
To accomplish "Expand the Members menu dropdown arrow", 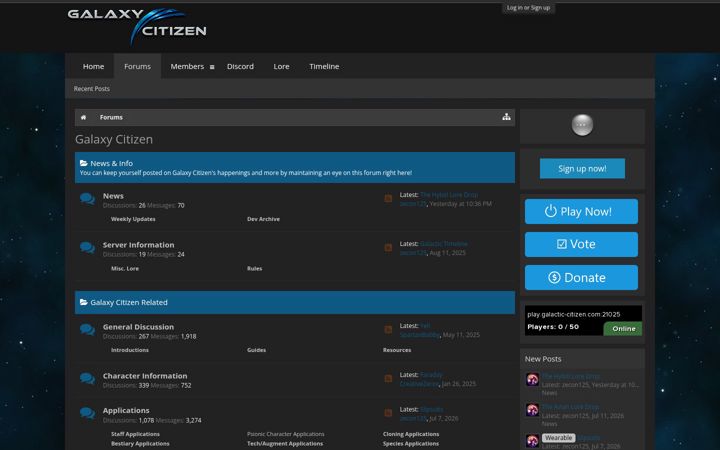I will pos(212,67).
